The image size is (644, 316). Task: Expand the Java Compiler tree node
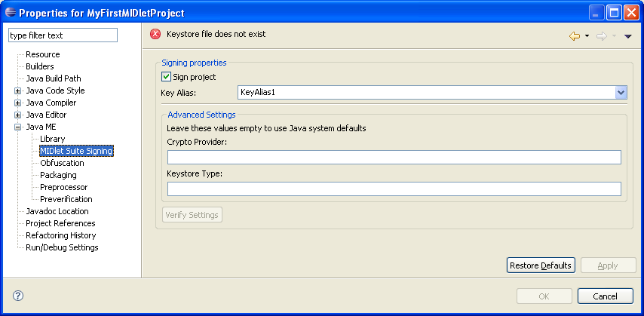point(17,103)
